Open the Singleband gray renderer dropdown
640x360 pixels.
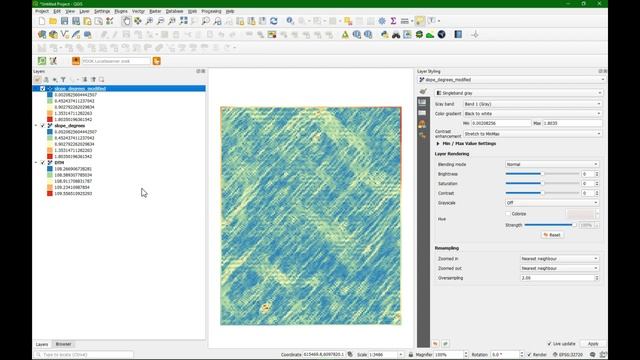518,93
